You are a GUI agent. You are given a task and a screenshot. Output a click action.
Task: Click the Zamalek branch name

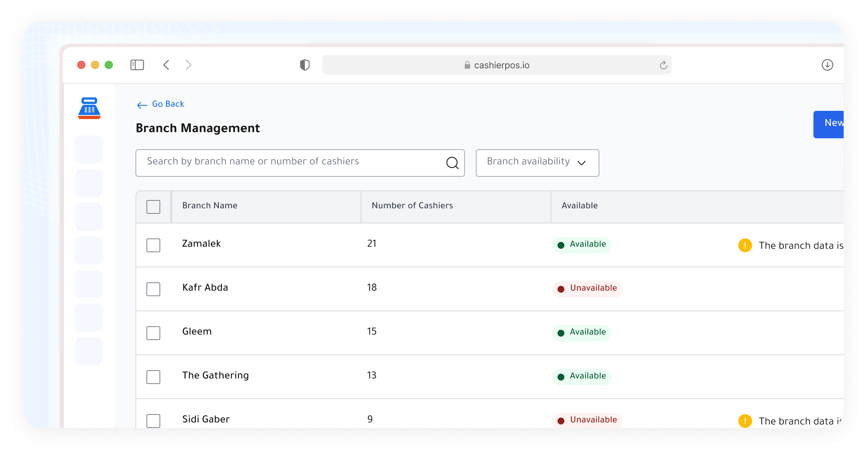201,244
